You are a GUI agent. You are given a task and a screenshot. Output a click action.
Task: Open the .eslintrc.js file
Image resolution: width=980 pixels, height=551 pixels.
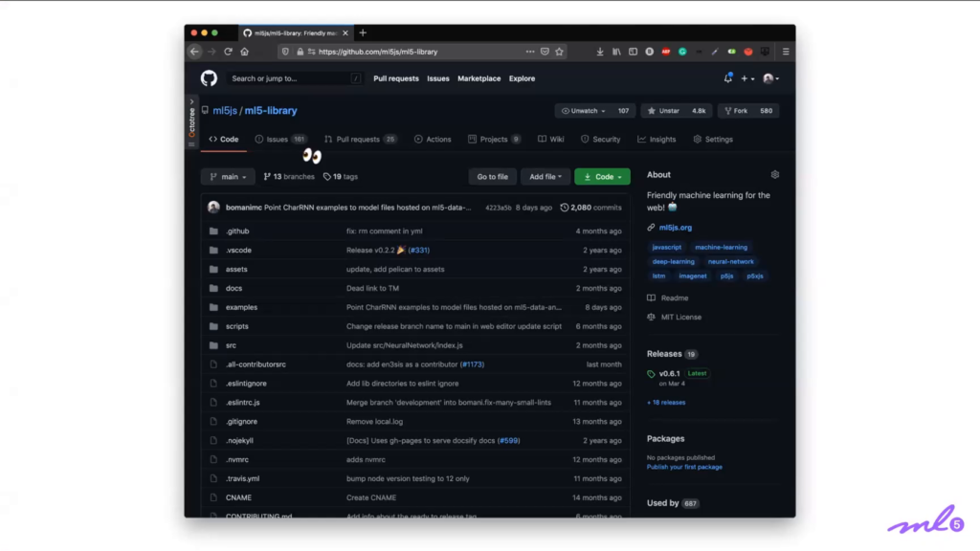tap(242, 403)
